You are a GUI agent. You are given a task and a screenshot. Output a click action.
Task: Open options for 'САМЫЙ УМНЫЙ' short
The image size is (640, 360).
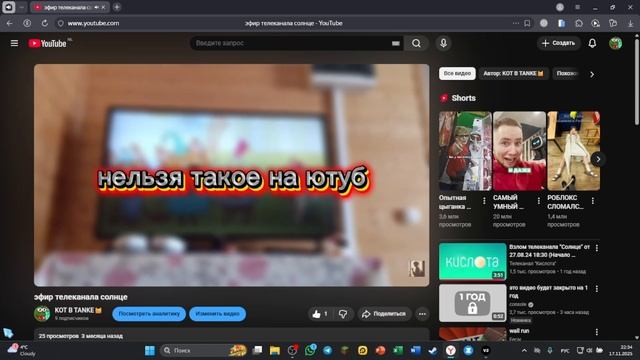click(538, 201)
